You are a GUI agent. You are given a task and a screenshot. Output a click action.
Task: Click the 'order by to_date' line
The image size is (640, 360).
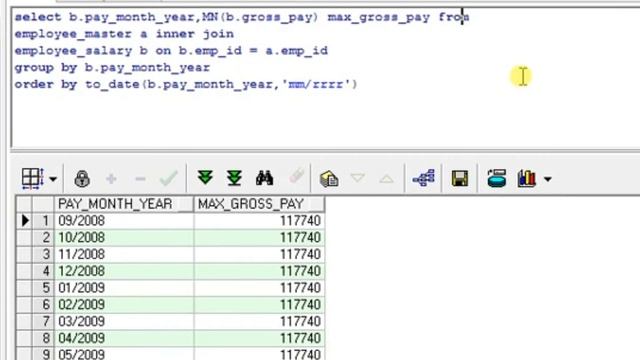coord(186,84)
